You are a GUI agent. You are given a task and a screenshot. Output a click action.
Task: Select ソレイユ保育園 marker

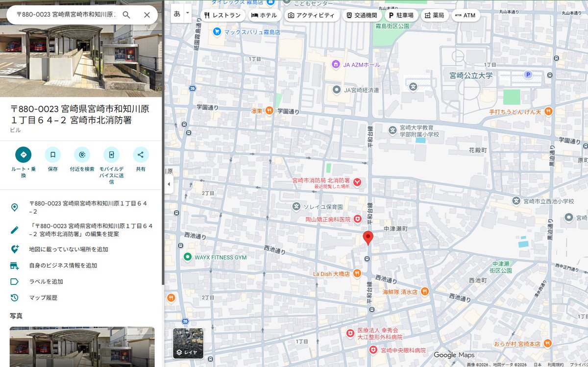(x=296, y=206)
